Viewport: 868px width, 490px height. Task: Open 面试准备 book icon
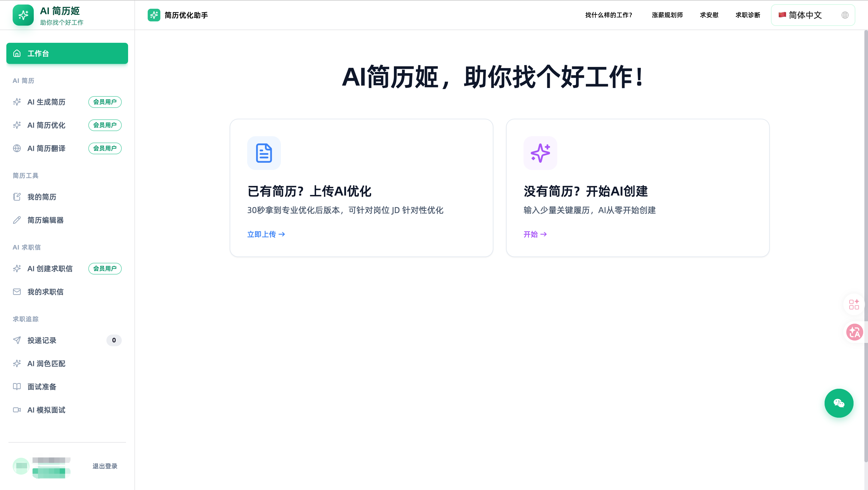coord(17,387)
